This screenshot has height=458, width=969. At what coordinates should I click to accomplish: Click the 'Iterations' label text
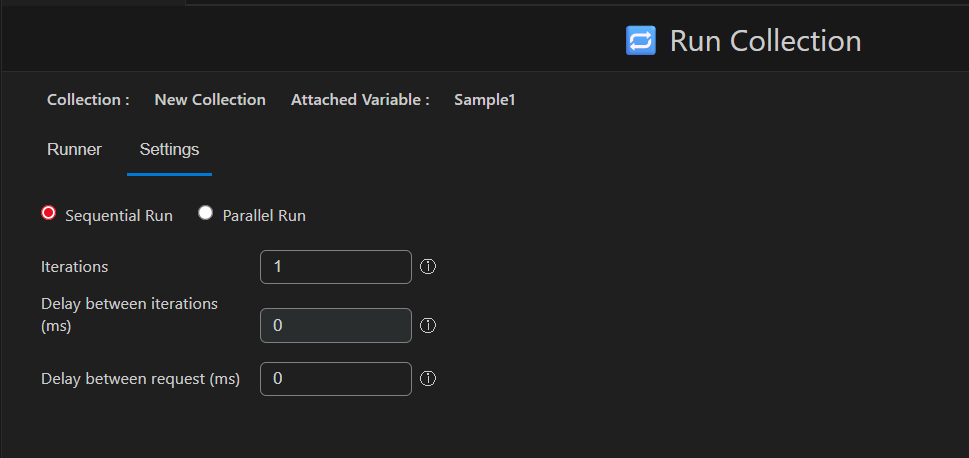pos(74,267)
